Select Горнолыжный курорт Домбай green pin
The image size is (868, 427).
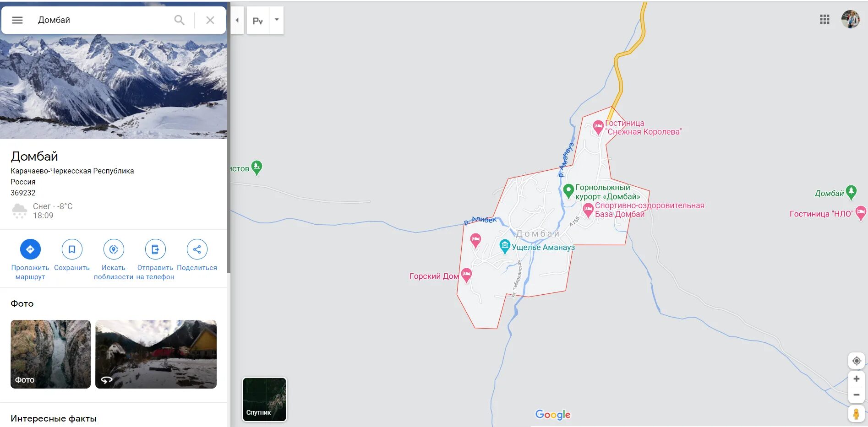(x=568, y=191)
